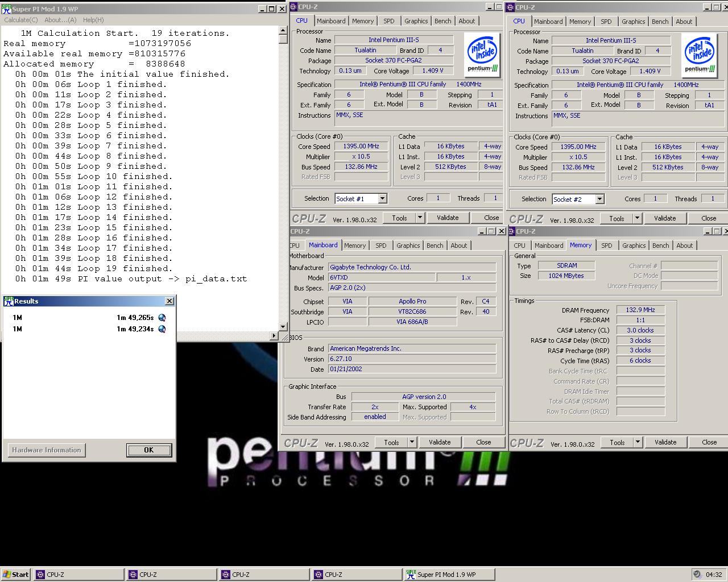Expand the Socket #1 selection dropdown
The image size is (728, 582).
pyautogui.click(x=382, y=198)
